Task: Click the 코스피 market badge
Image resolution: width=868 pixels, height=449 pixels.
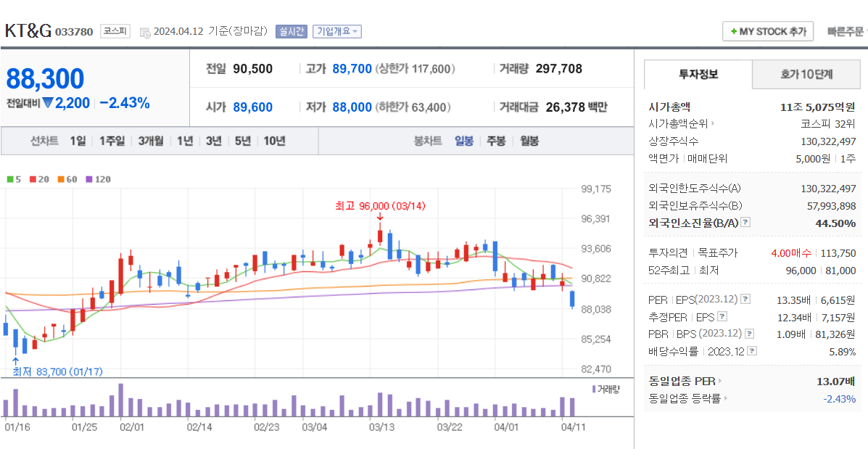Action: 115,32
